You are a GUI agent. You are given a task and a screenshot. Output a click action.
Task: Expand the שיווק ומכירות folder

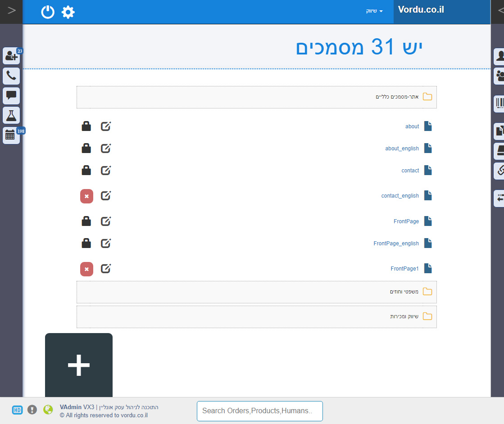(404, 316)
